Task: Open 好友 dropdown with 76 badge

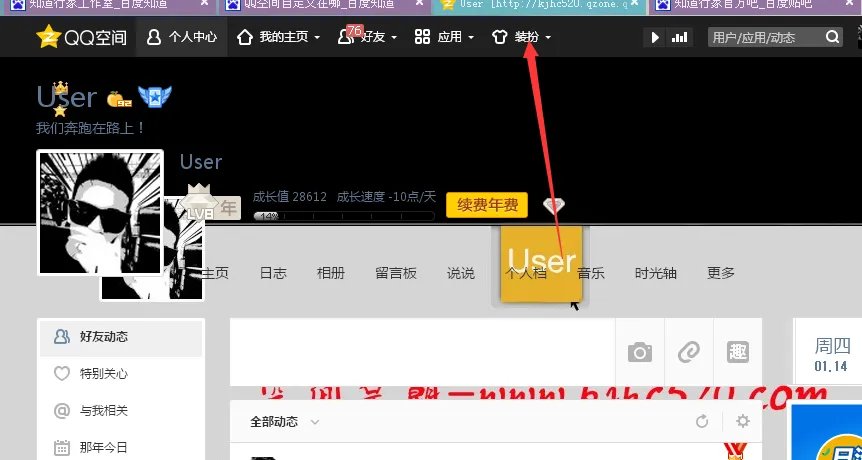Action: [367, 37]
